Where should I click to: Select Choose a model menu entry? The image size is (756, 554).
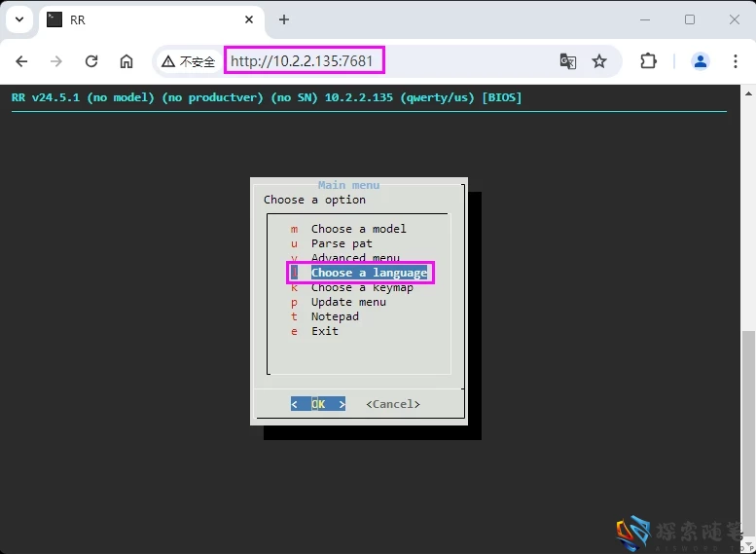(x=358, y=229)
